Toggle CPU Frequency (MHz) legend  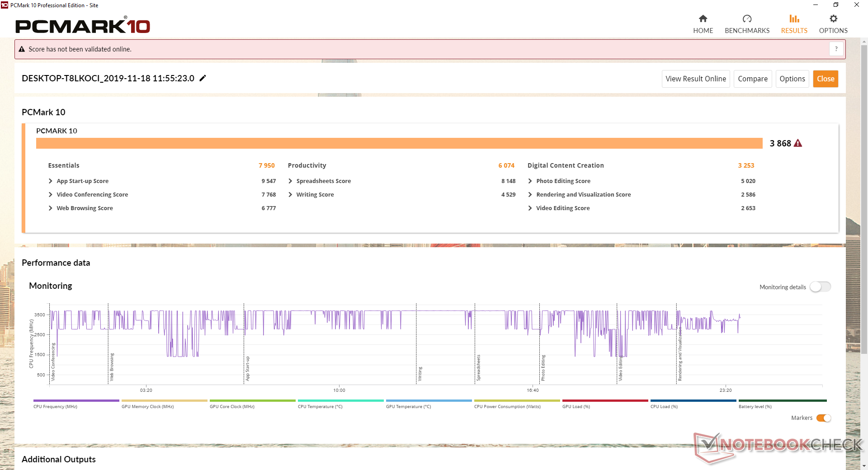[76, 404]
